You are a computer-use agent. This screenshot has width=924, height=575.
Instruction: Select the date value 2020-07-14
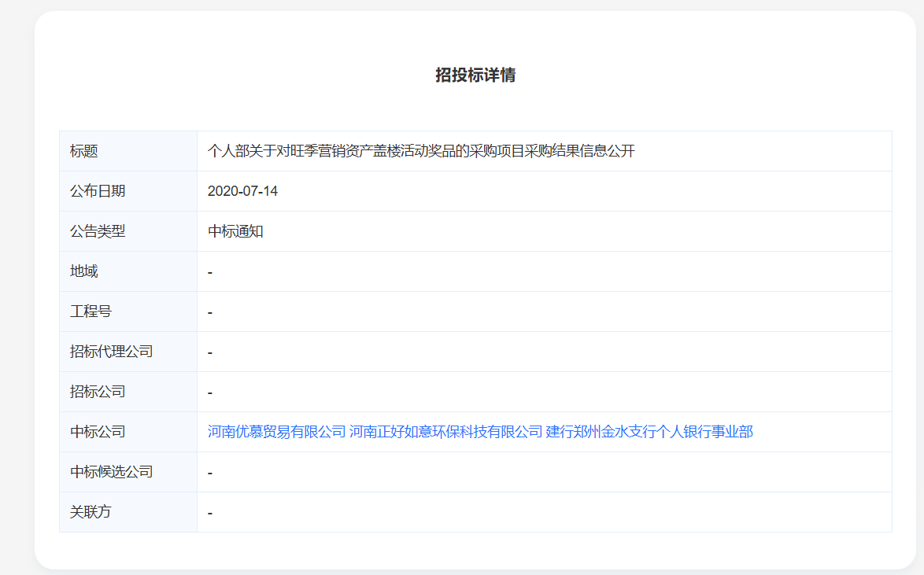[242, 191]
